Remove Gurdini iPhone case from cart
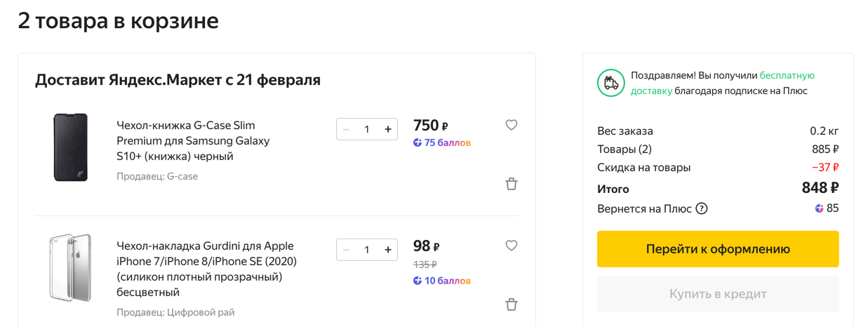 (x=512, y=305)
